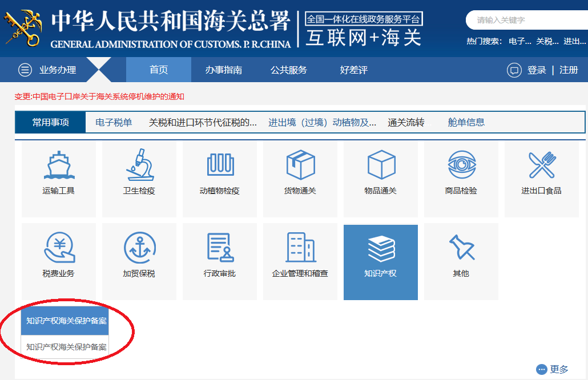The height and width of the screenshot is (380, 588).
Task: Click the 更多 ellipsis icon
Action: coord(542,370)
